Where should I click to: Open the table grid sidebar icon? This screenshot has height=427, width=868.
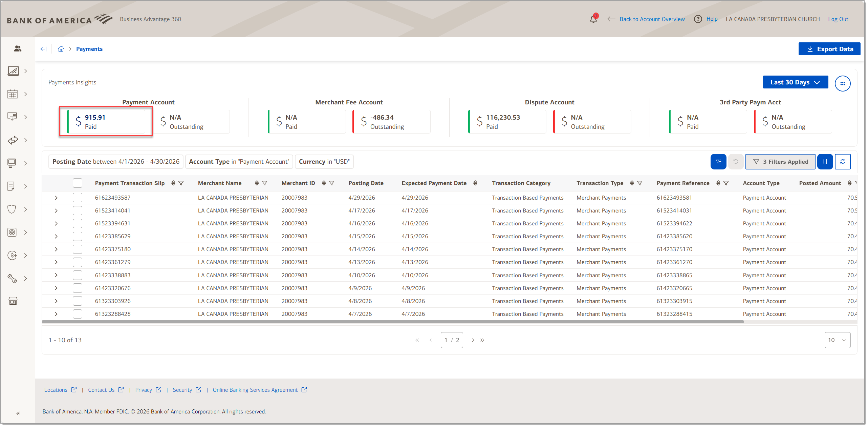click(x=13, y=94)
